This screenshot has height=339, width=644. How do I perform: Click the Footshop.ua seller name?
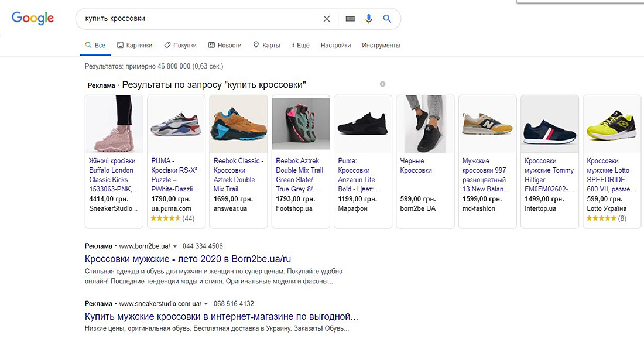coord(294,209)
